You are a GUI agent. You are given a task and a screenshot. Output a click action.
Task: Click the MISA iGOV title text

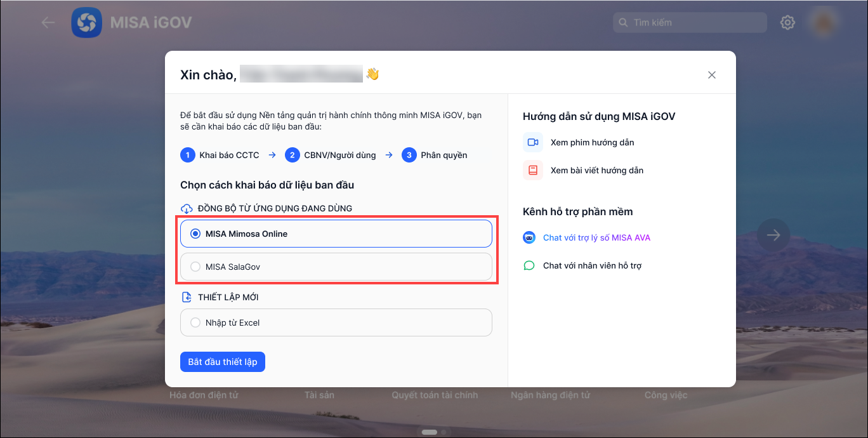point(151,23)
